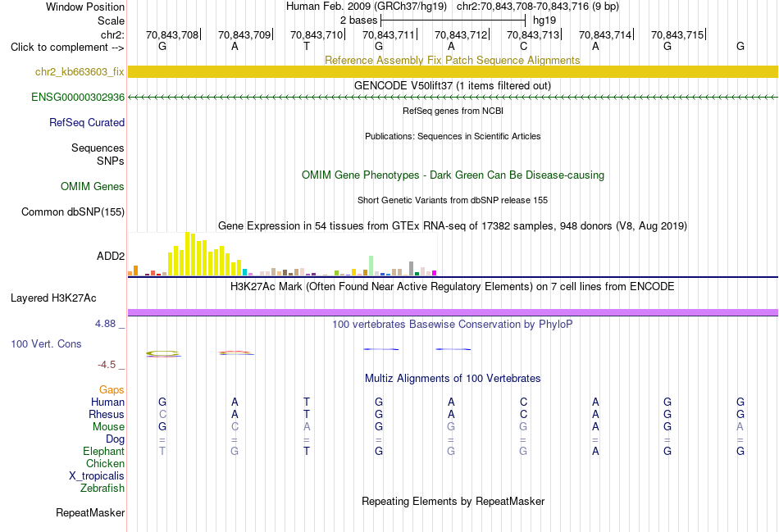
Task: Click the 2 bases scale bar
Action: pyautogui.click(x=453, y=20)
